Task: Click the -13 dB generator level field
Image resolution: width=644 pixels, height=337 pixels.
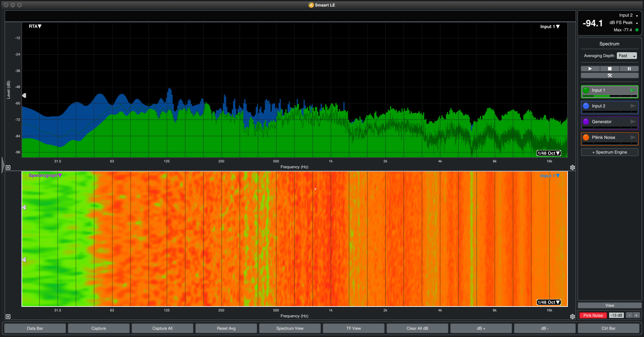Action: click(616, 315)
